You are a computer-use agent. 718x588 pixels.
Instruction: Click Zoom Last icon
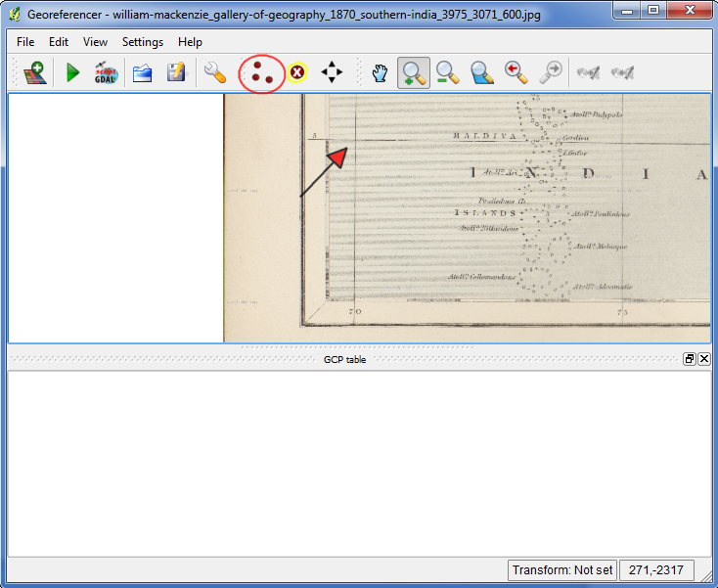click(x=516, y=72)
